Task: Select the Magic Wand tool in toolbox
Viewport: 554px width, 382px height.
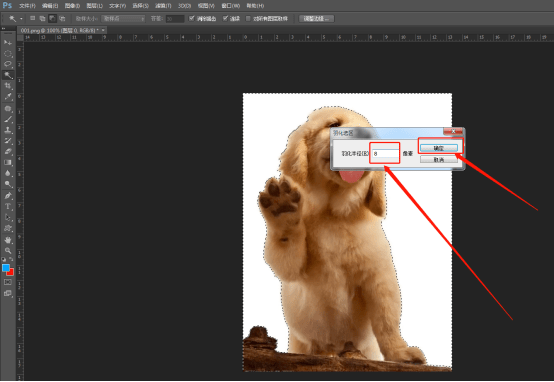Action: 8,75
